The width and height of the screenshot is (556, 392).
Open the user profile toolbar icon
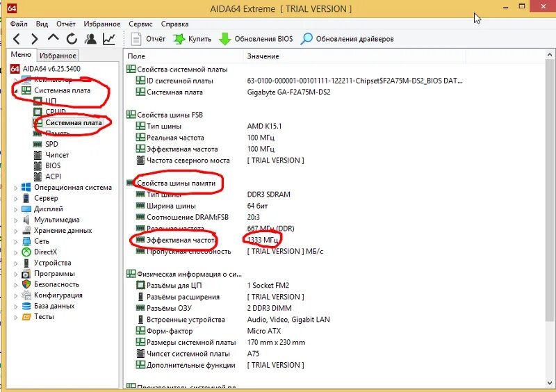pos(90,39)
